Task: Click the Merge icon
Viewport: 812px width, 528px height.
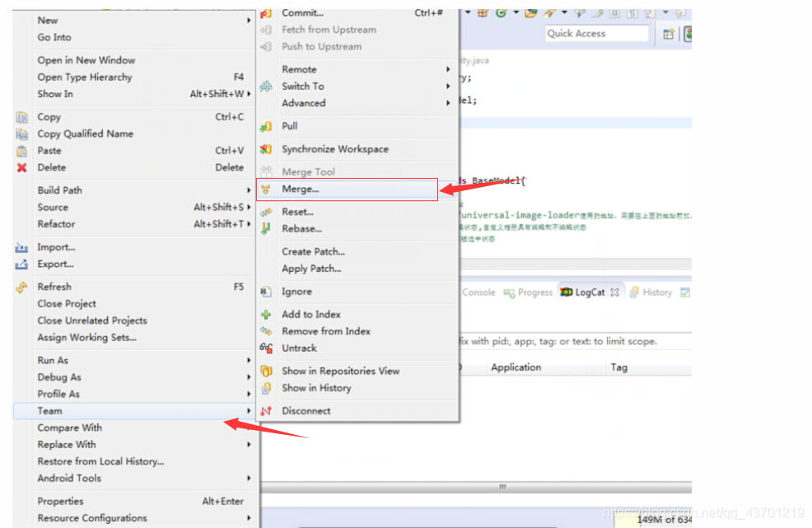Action: tap(266, 189)
